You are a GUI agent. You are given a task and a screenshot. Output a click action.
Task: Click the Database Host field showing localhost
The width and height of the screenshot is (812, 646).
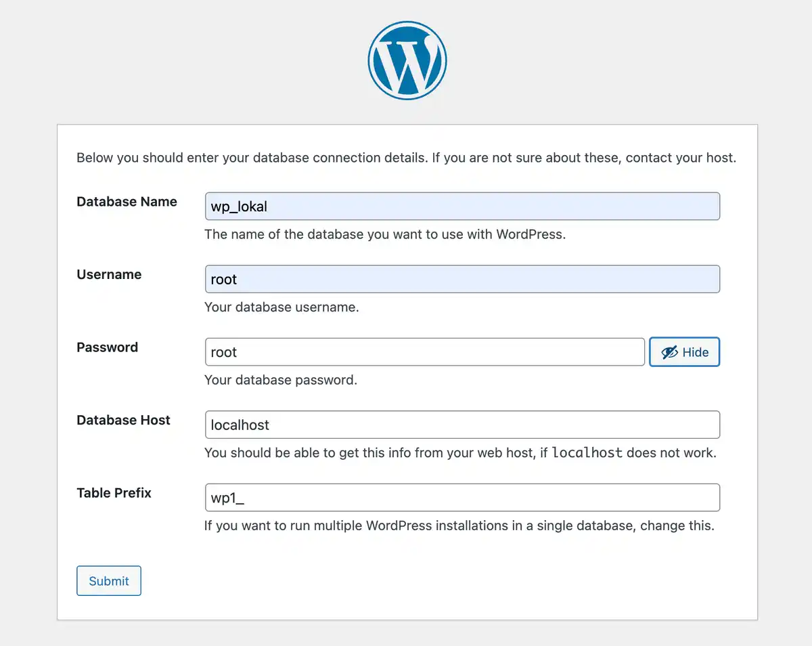[462, 425]
